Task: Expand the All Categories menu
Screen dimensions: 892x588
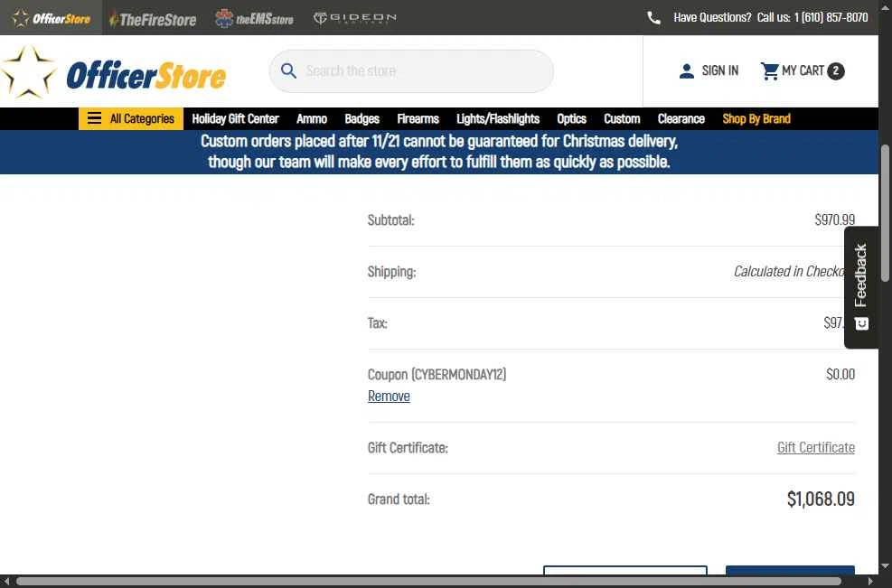Action: point(131,119)
